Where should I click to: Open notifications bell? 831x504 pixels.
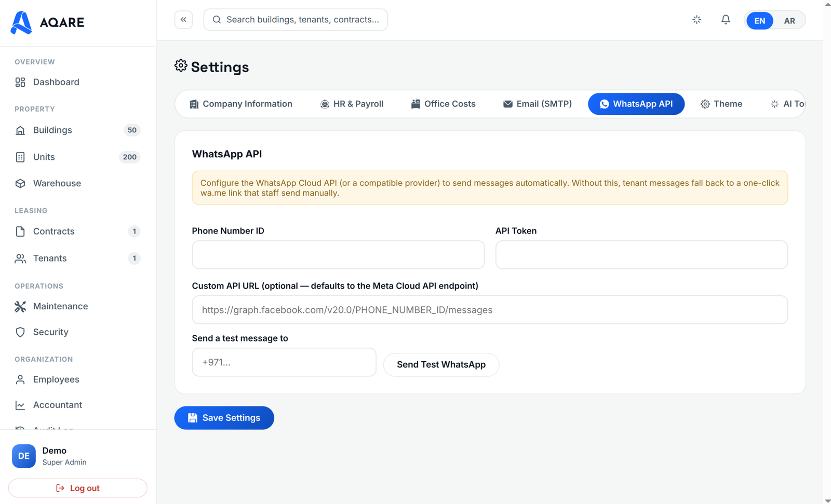[x=726, y=20]
